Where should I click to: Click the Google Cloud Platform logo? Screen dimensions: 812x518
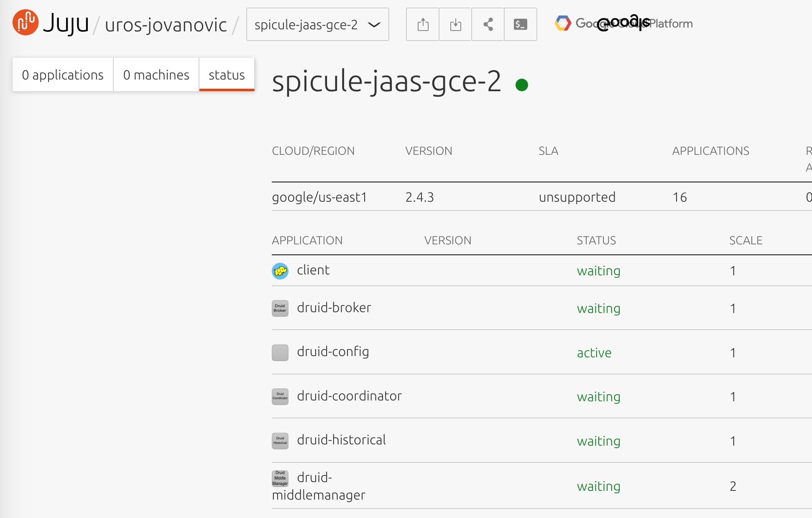pos(623,23)
